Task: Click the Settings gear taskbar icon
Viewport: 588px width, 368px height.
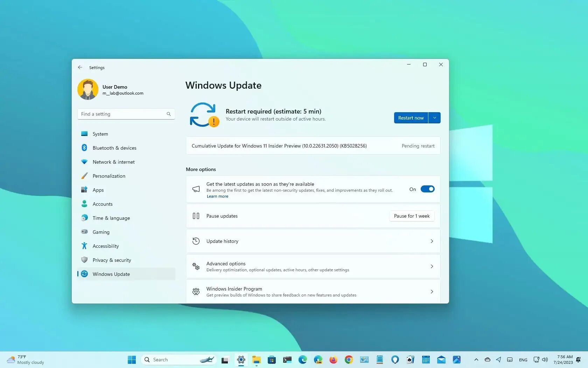Action: tap(241, 360)
